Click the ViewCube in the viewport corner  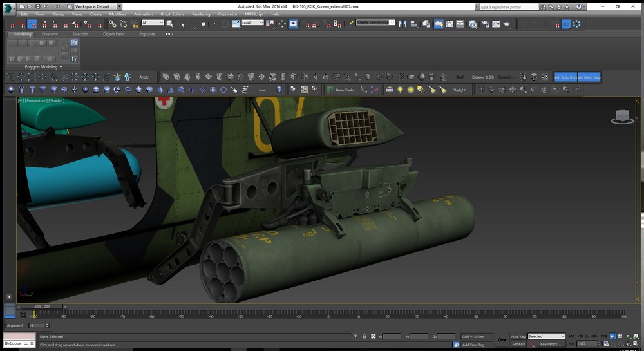point(621,116)
